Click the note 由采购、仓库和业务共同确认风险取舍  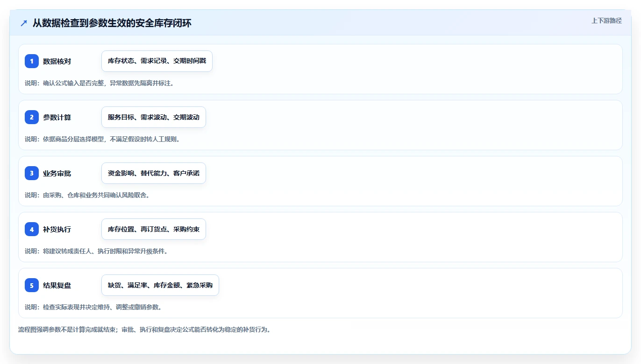(96, 195)
